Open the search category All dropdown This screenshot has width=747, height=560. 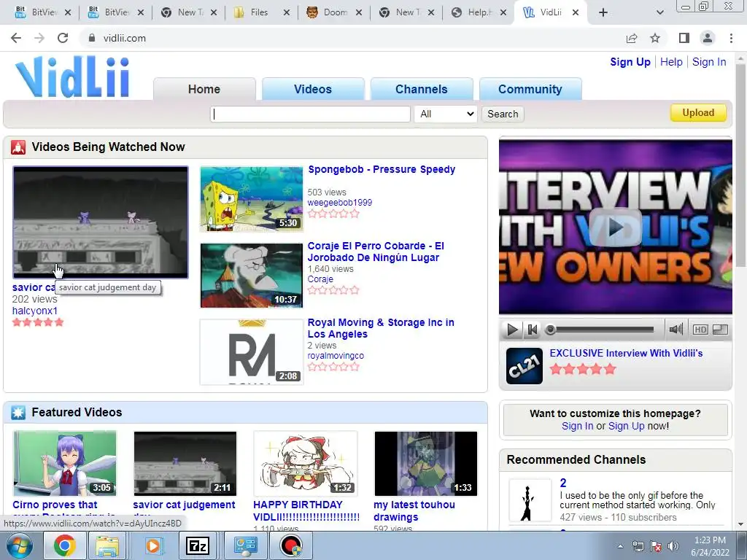coord(446,114)
